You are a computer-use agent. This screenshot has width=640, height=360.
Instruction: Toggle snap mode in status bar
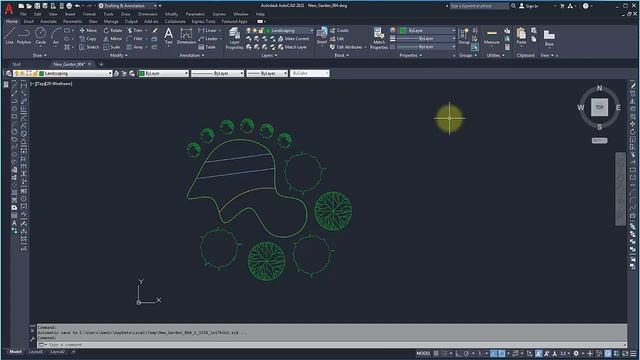click(444, 353)
